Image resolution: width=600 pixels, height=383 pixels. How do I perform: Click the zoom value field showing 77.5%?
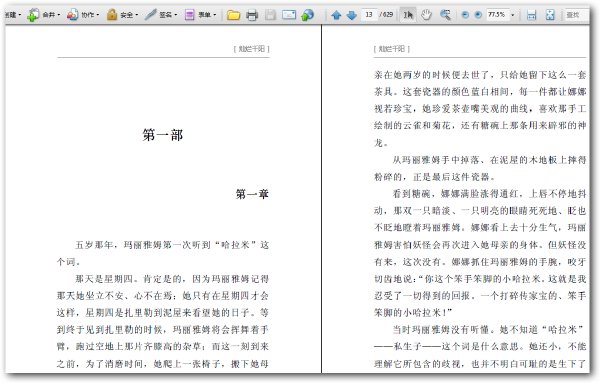click(x=497, y=15)
